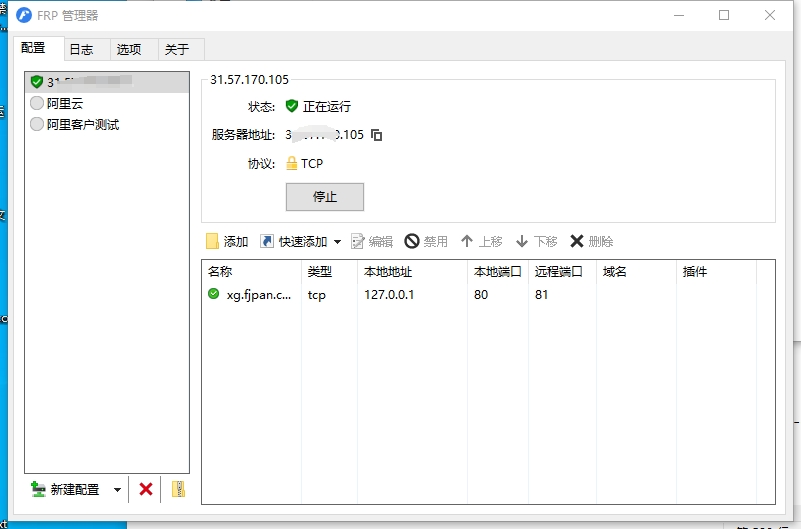Select the running 31.57 configuration entry

[x=82, y=81]
